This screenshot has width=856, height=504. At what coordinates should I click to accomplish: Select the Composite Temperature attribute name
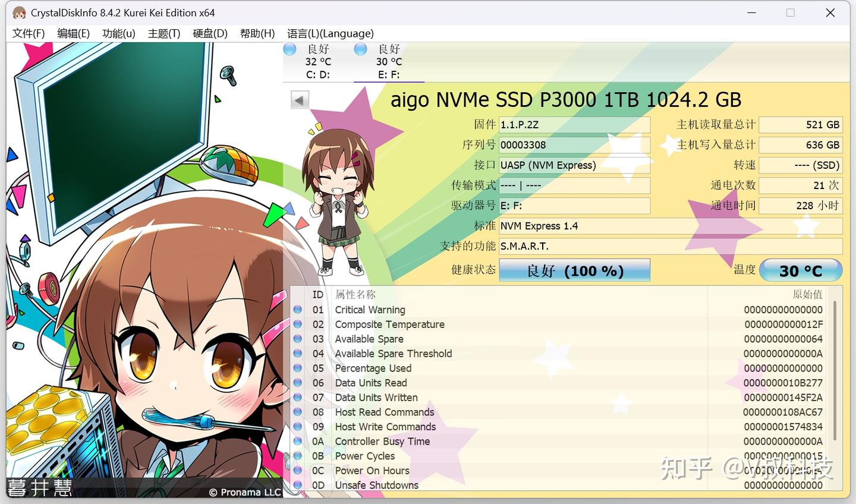click(389, 325)
